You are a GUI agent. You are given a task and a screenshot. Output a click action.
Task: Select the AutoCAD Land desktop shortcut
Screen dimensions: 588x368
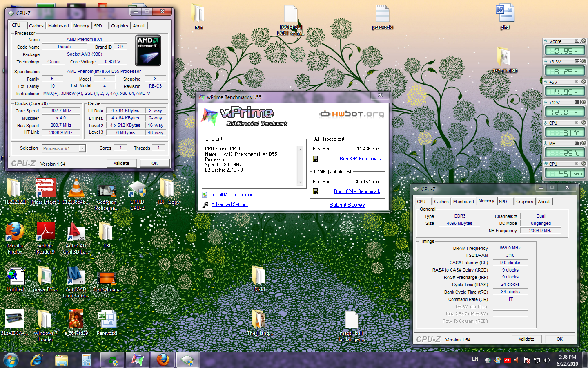(76, 282)
